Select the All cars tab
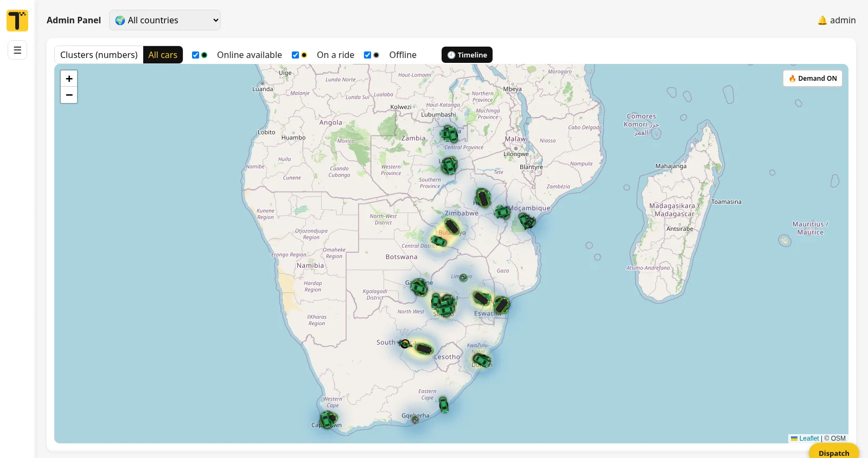This screenshot has width=868, height=458. point(163,55)
